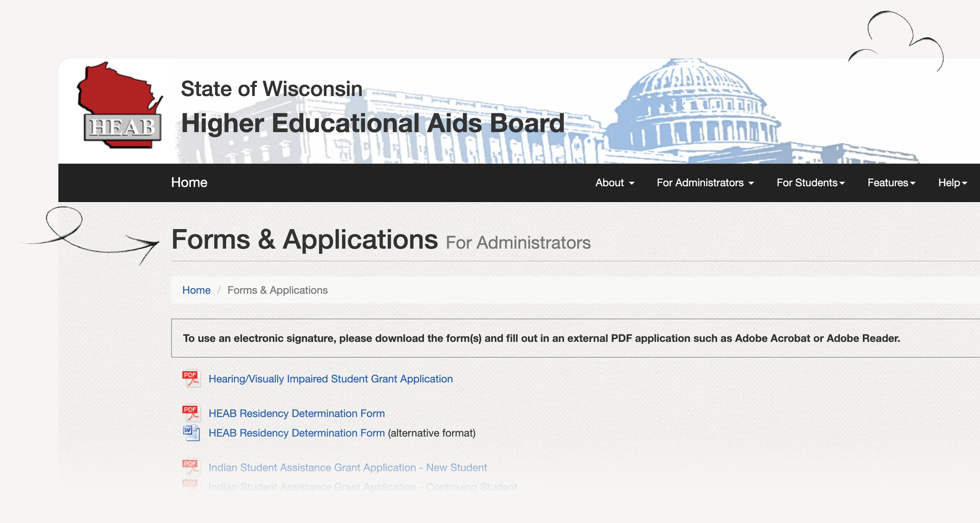Expand the For Administrators menu
Image resolution: width=980 pixels, height=523 pixels.
tap(705, 183)
